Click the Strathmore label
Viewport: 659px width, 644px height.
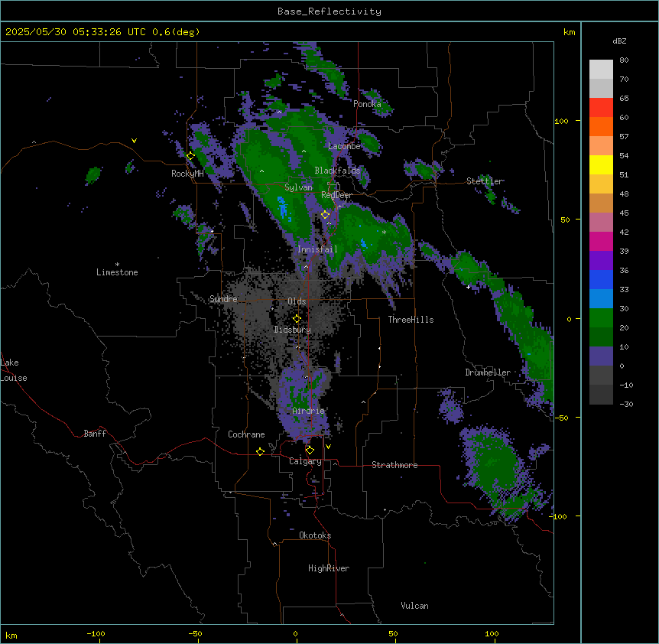[394, 465]
